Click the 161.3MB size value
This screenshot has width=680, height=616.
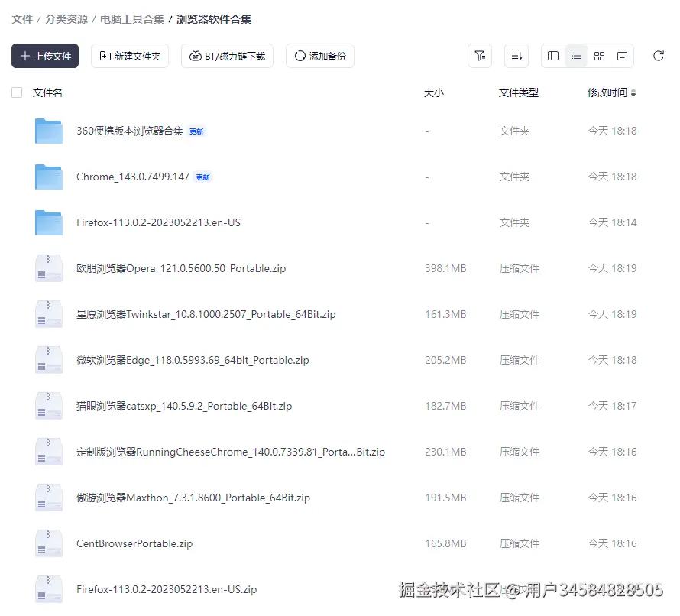point(445,314)
